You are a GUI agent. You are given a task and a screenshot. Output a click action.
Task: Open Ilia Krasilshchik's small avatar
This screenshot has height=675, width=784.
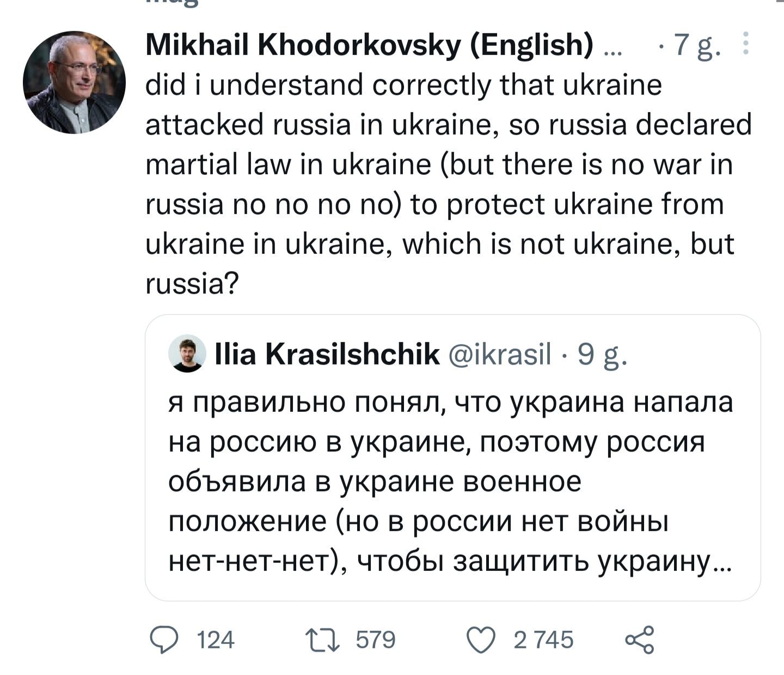point(187,354)
